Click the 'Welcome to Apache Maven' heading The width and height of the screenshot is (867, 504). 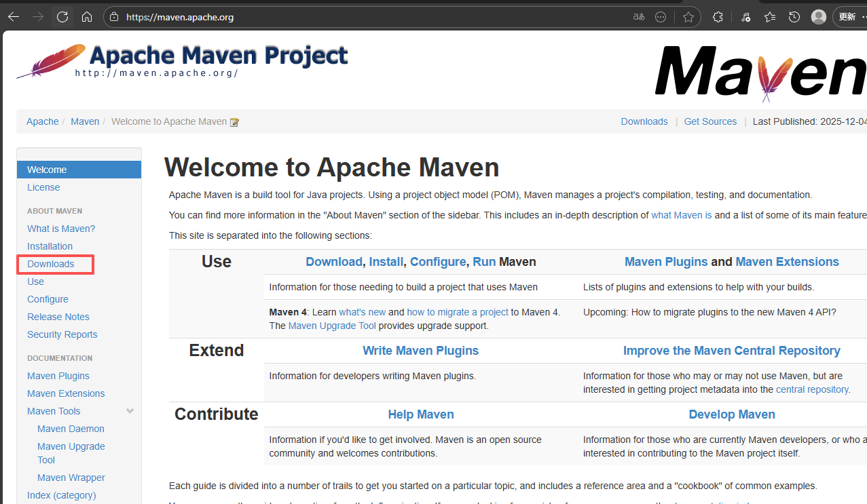(x=332, y=168)
